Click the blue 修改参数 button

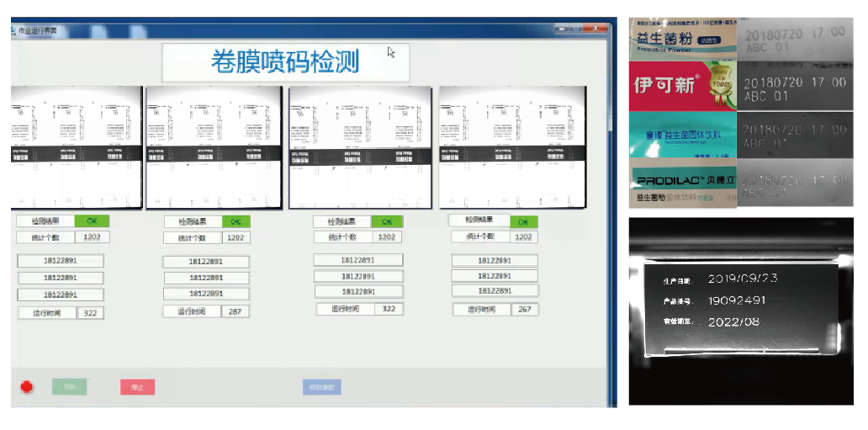click(321, 387)
